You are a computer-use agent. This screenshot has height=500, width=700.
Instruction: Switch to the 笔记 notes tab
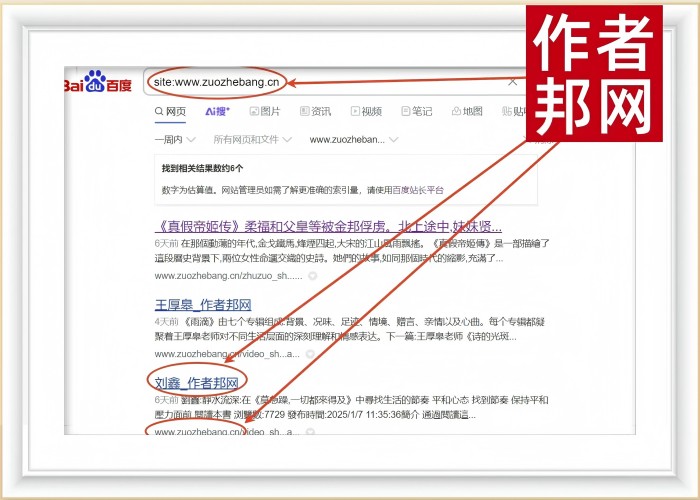416,111
